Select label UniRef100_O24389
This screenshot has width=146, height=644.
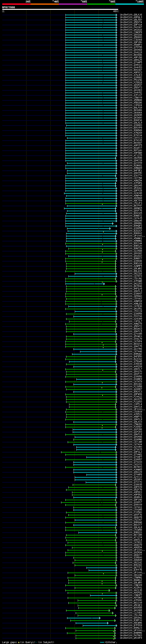131,319
